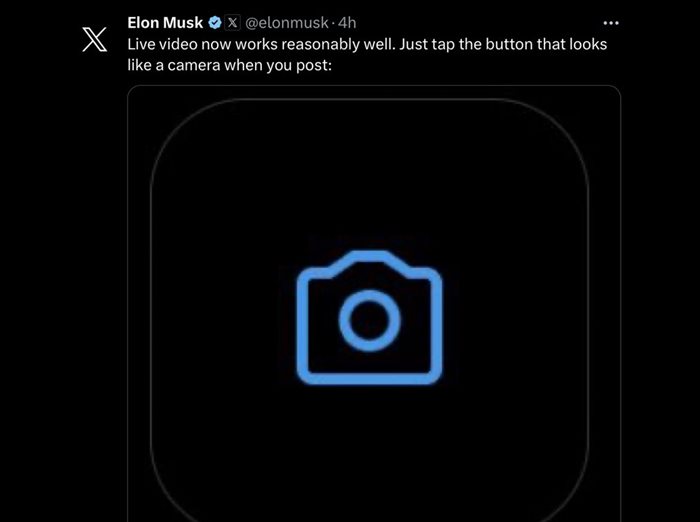This screenshot has width=700, height=522.
Task: Click the @elonmusk handle
Action: pyautogui.click(x=289, y=23)
